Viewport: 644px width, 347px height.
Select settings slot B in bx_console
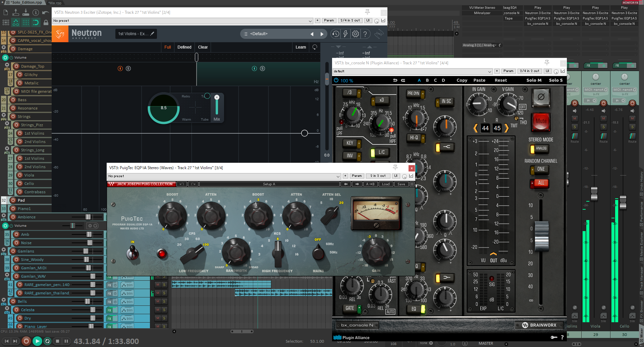[x=427, y=80]
